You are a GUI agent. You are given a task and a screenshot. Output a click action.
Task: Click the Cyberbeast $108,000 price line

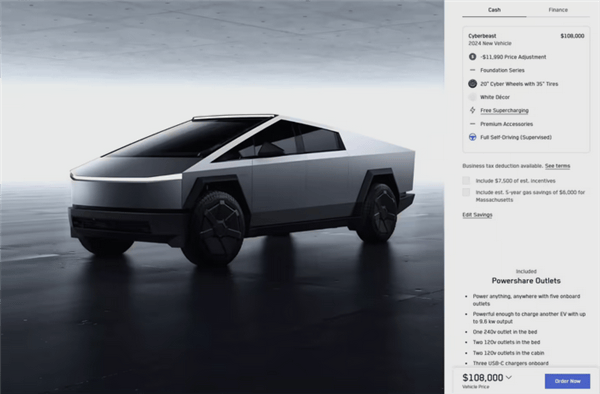(x=526, y=36)
